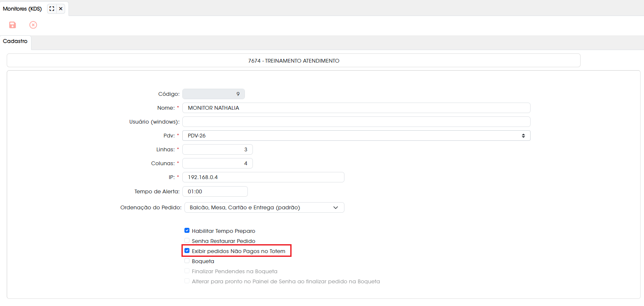This screenshot has width=644, height=306.
Task: Click the cancel circle-x icon
Action: click(x=33, y=25)
